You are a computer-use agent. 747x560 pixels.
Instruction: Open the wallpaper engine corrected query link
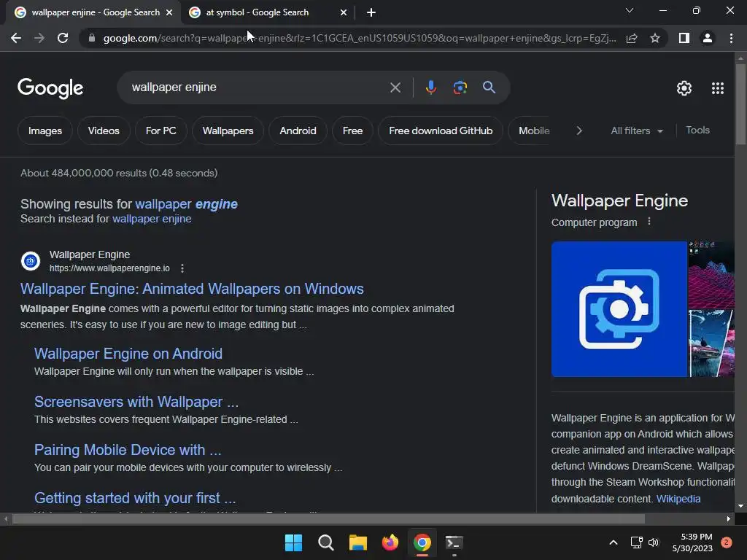pyautogui.click(x=186, y=204)
